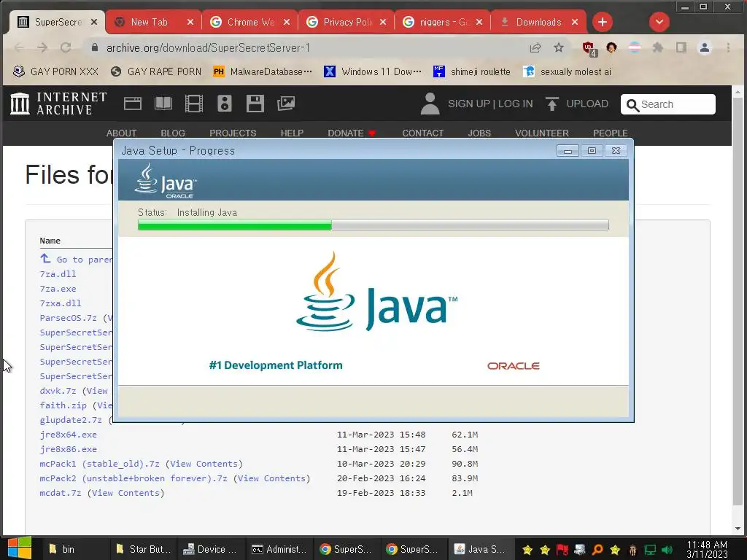Open the VOLUNTEER nav item
The image size is (747, 560).
[x=542, y=133]
